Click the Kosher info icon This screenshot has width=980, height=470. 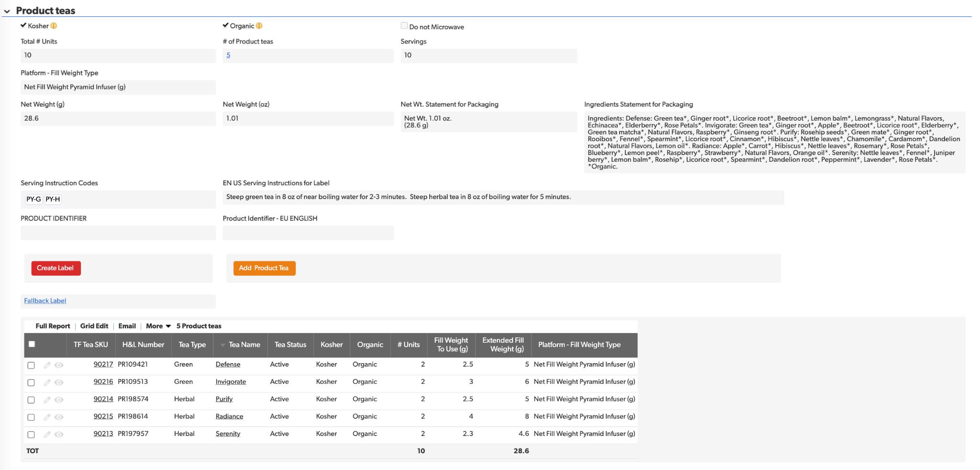click(x=54, y=26)
